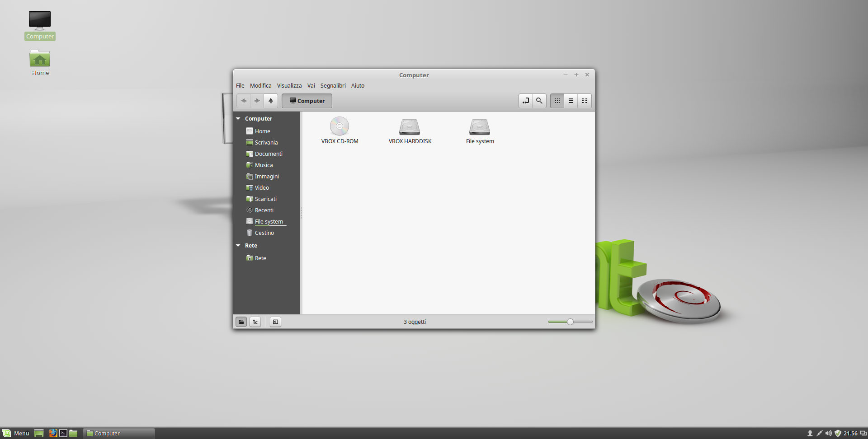
Task: Click the search magnifier icon in toolbar
Action: [x=539, y=101]
